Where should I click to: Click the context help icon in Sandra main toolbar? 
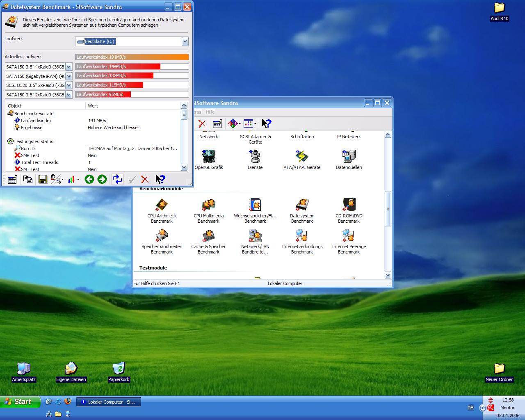266,123
